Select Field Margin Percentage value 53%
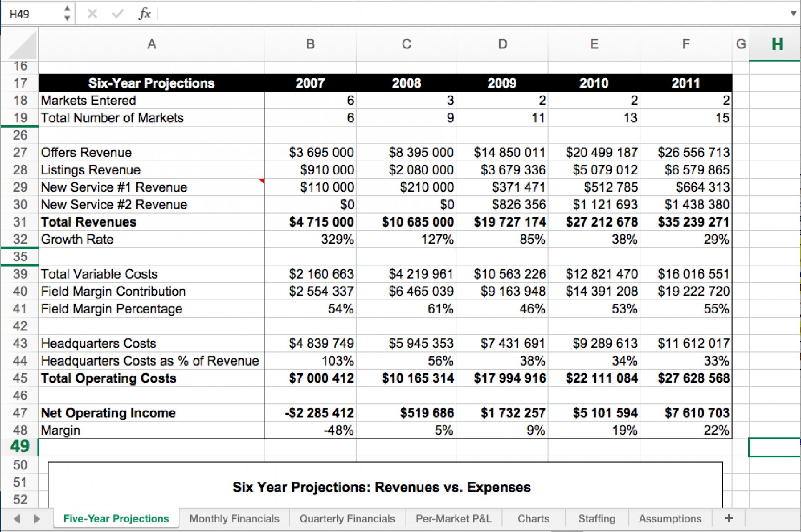The image size is (801, 532). point(594,309)
